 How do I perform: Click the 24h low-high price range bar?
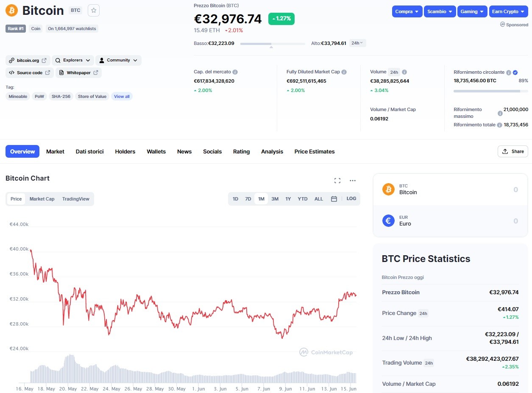(273, 44)
